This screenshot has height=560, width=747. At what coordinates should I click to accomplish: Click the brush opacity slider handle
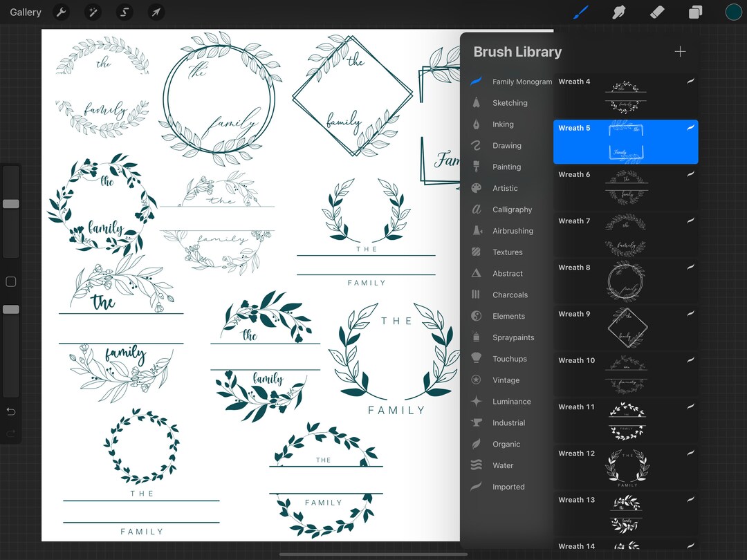pyautogui.click(x=11, y=310)
